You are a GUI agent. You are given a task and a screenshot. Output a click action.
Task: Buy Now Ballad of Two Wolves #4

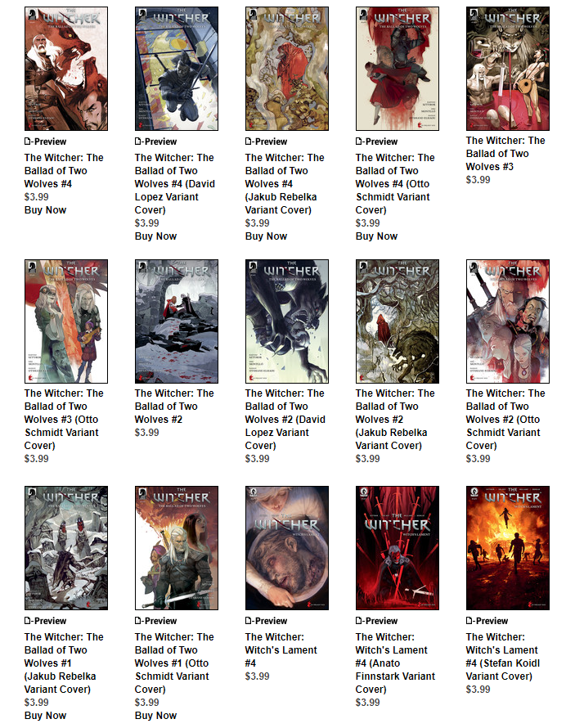pos(45,210)
